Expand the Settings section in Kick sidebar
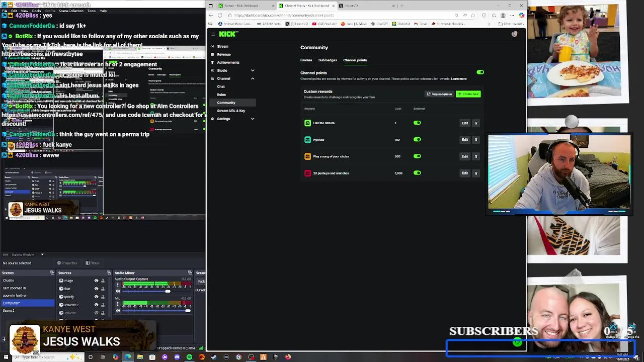644x362 pixels. [253, 119]
